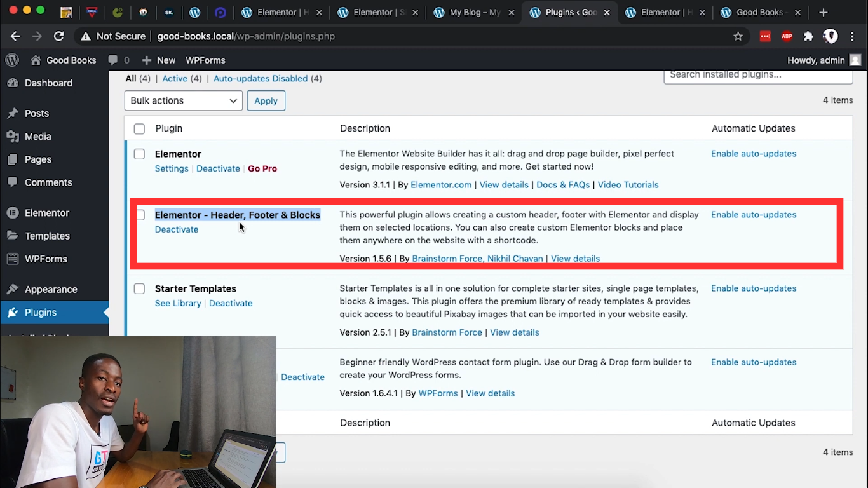
Task: Deactivate the Starter Templates plugin
Action: [x=231, y=303]
